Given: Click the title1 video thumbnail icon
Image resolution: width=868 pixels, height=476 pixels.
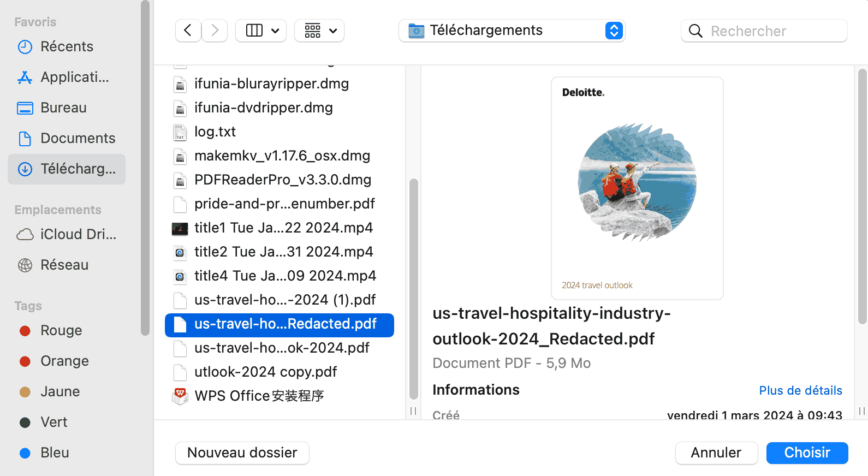Looking at the screenshot, I should (180, 229).
